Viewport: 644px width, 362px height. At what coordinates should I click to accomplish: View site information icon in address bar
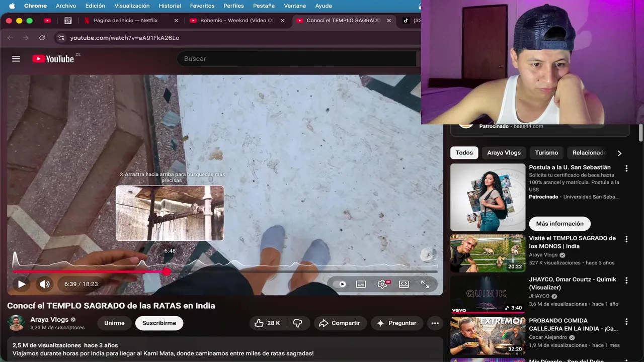61,38
